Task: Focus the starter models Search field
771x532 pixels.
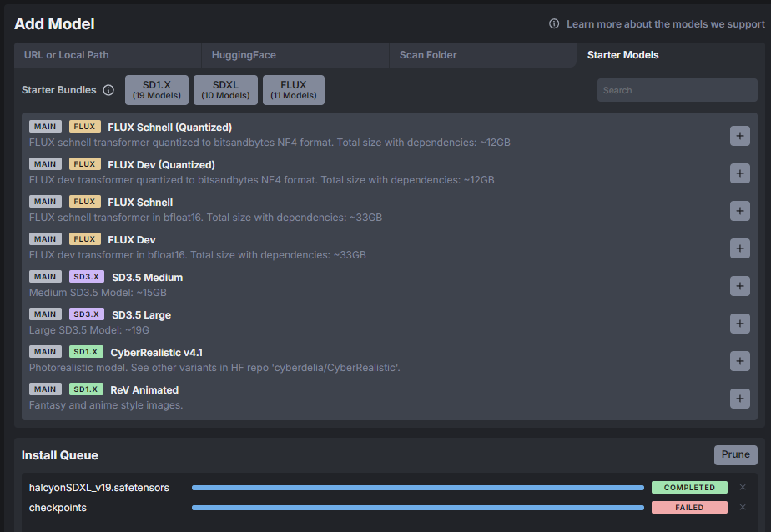Action: [x=677, y=90]
